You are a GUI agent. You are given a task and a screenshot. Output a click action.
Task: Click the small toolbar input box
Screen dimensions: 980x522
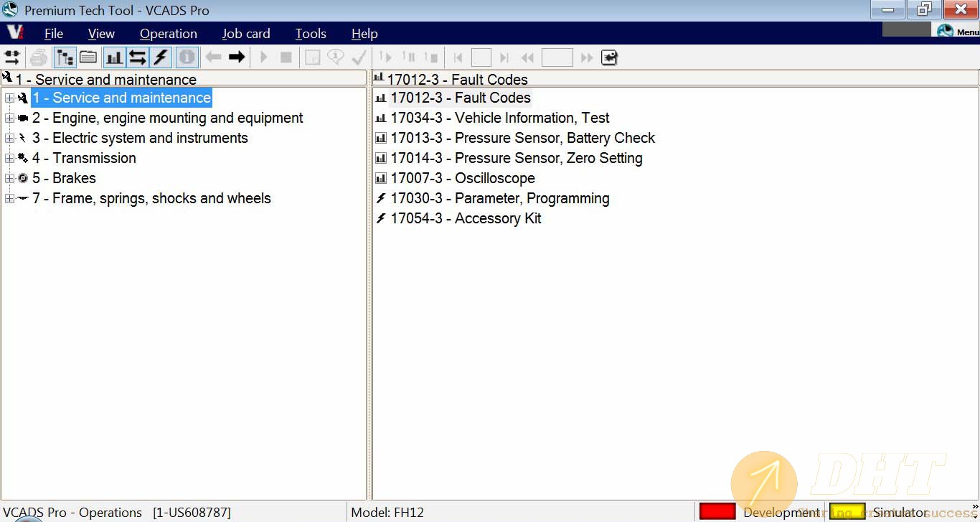tap(481, 57)
